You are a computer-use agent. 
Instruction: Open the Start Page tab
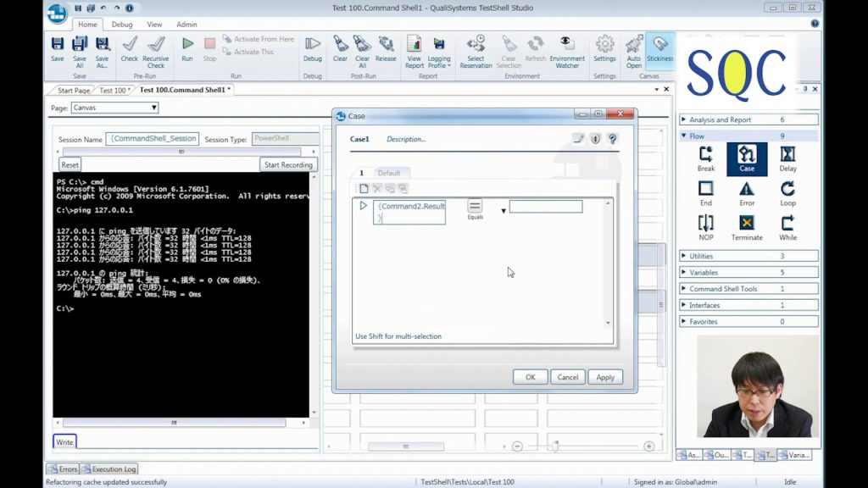74,90
